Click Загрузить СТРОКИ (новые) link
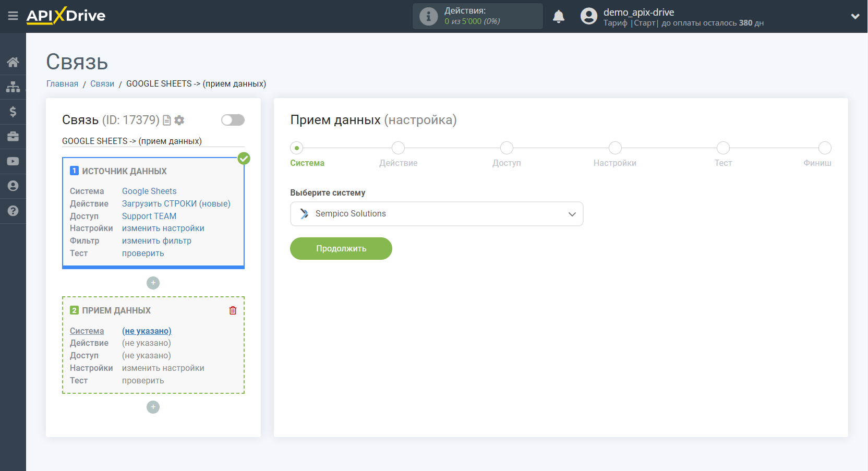 176,204
